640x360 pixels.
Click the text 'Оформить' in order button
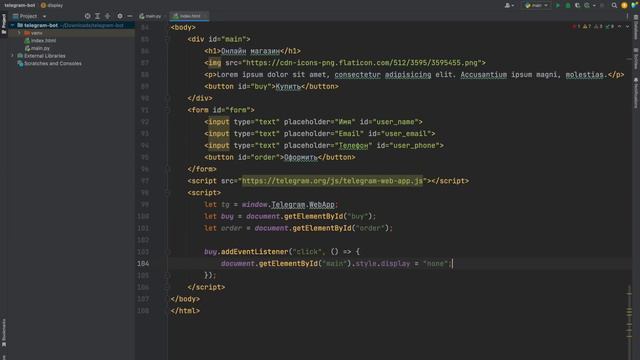point(301,157)
